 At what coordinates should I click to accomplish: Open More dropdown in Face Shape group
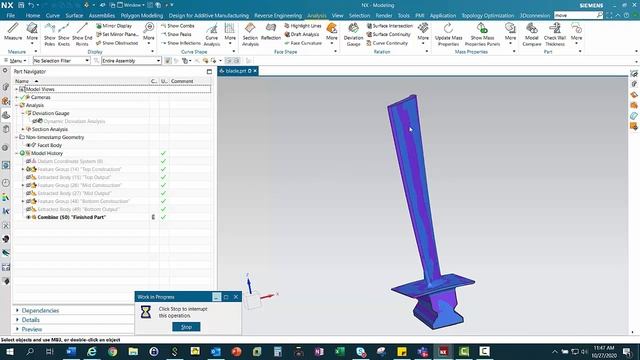332,33
